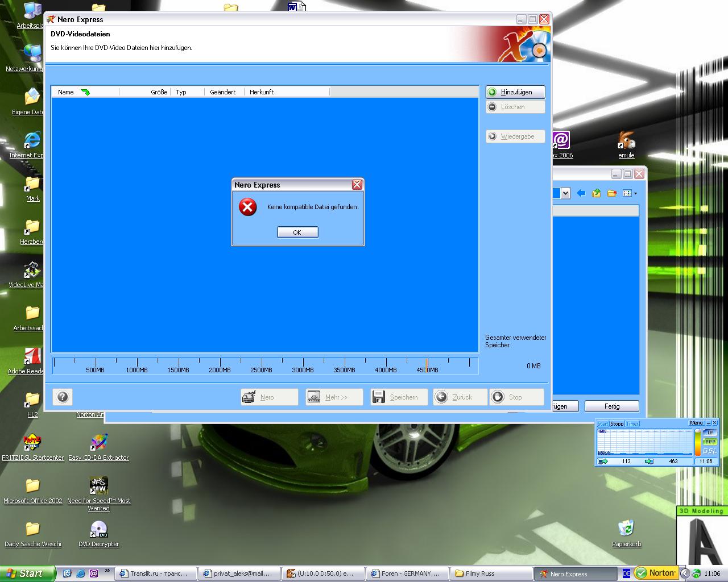Click the Nero Express title bar flame icon
This screenshot has height=582, width=728.
point(51,19)
